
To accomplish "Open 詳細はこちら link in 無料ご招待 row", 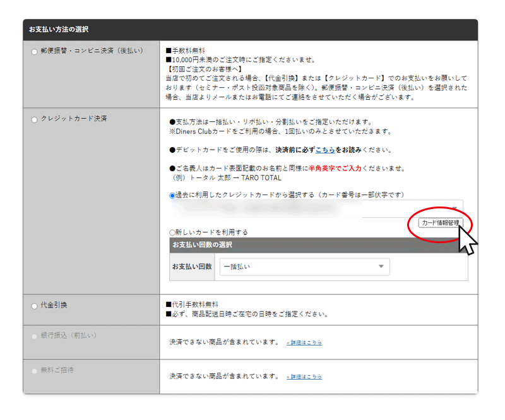I will click(304, 377).
